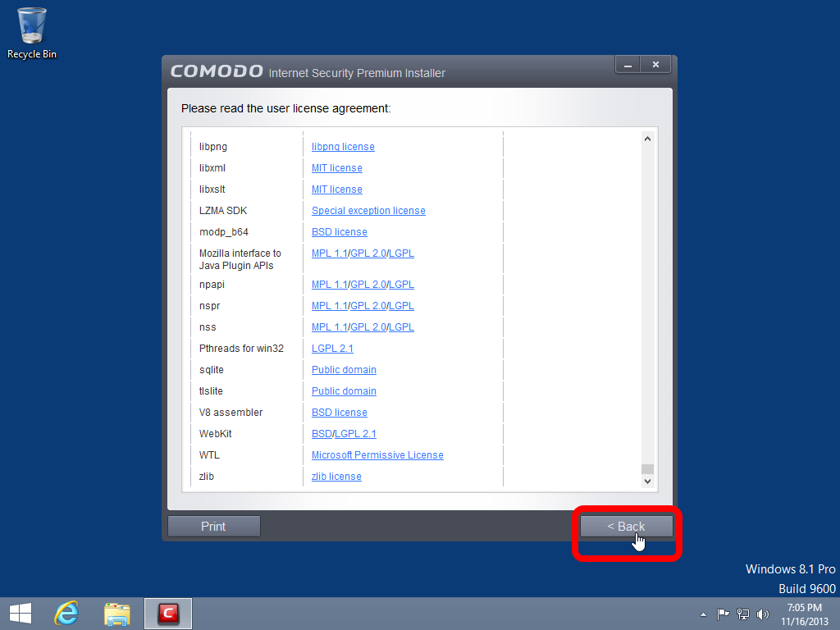Click the scrollbar down arrow
The image size is (840, 630).
[647, 481]
